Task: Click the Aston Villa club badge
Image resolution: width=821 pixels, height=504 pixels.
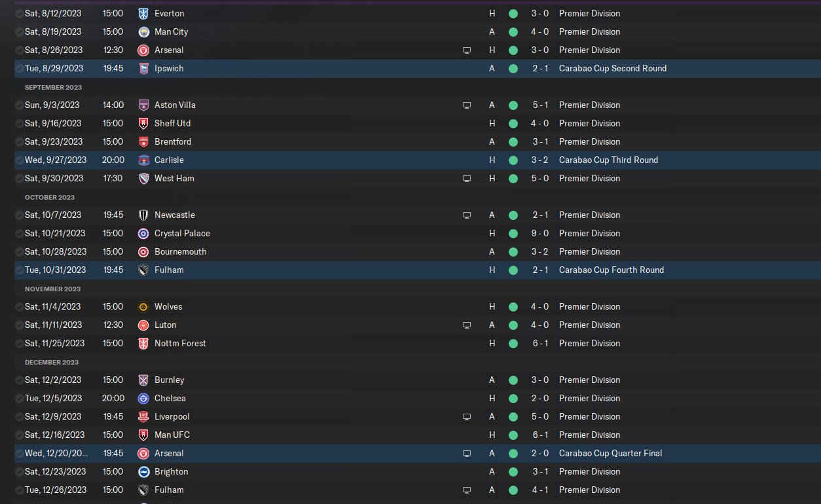Action: pyautogui.click(x=143, y=105)
